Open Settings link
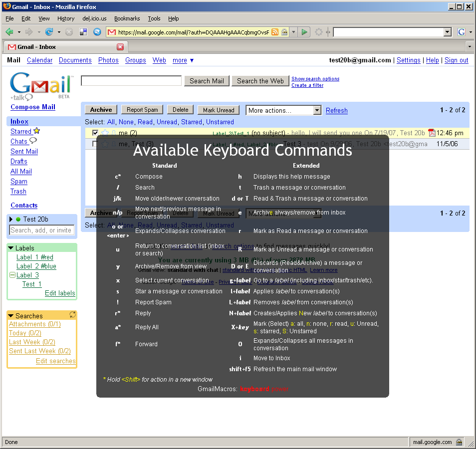This screenshot has width=476, height=449. point(408,60)
